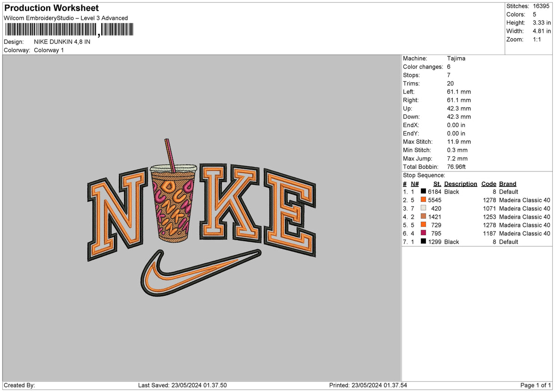Click the barcode under Production Worksheet

click(67, 29)
